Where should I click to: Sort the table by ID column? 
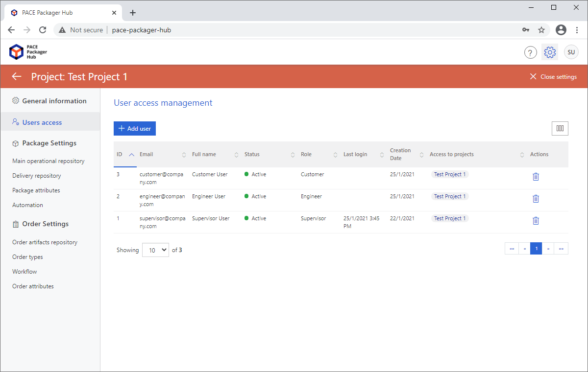click(x=125, y=154)
